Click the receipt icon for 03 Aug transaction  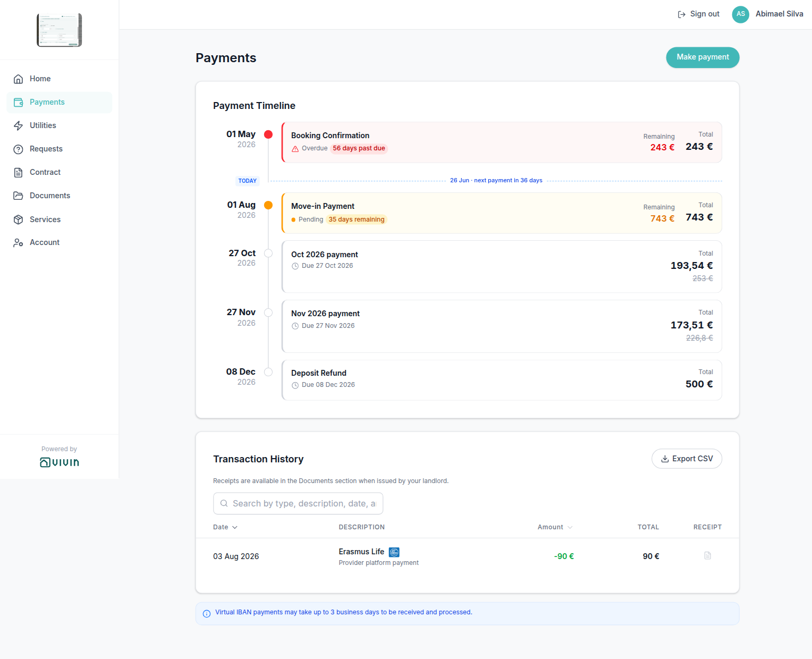(707, 556)
